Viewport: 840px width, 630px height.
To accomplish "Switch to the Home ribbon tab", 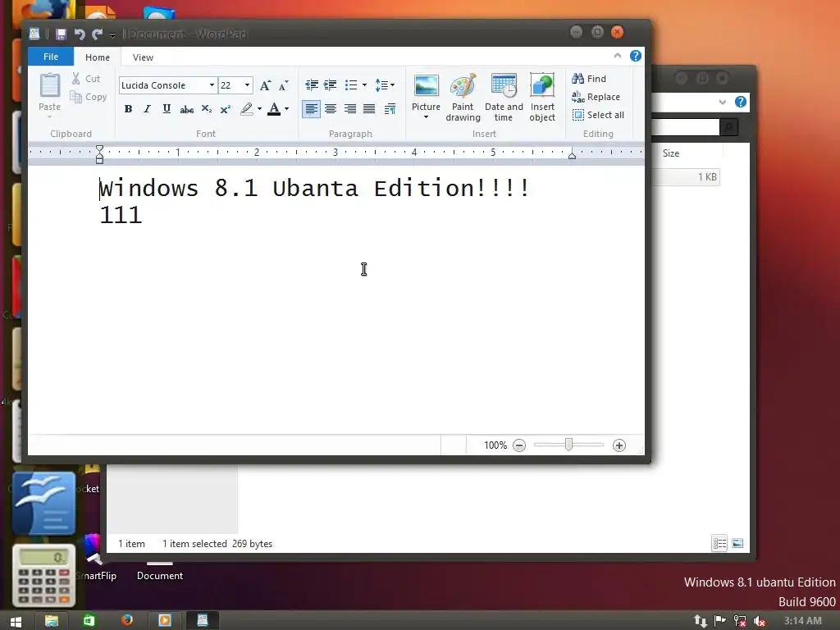I will click(98, 57).
